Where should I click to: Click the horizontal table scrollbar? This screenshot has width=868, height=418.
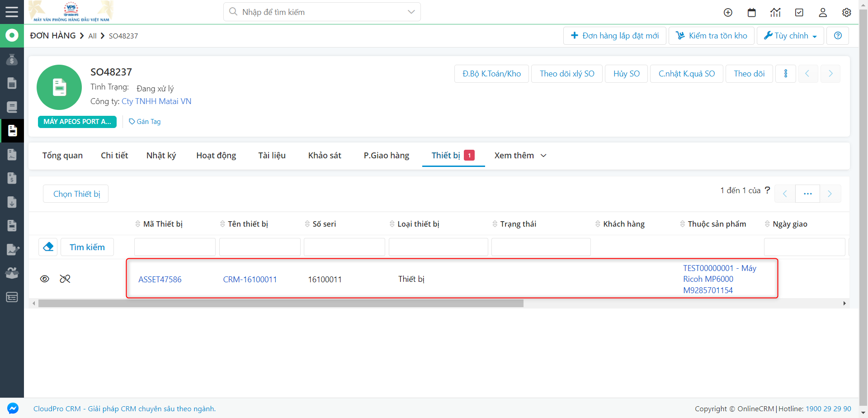coord(280,304)
